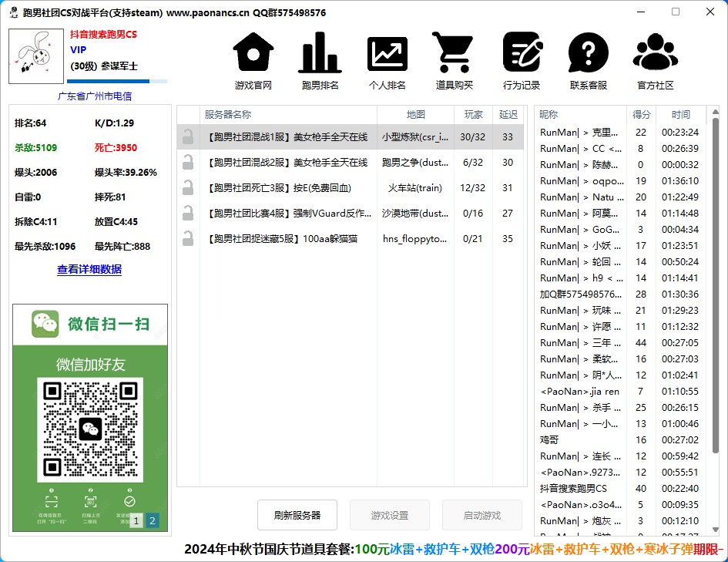Screen dimensions: 728x562
Task: Select player row RunMan| > GoG...
Action: click(620, 230)
